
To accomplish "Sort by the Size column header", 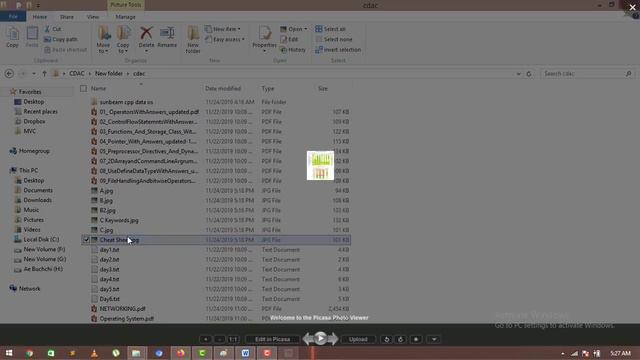I will click(323, 88).
